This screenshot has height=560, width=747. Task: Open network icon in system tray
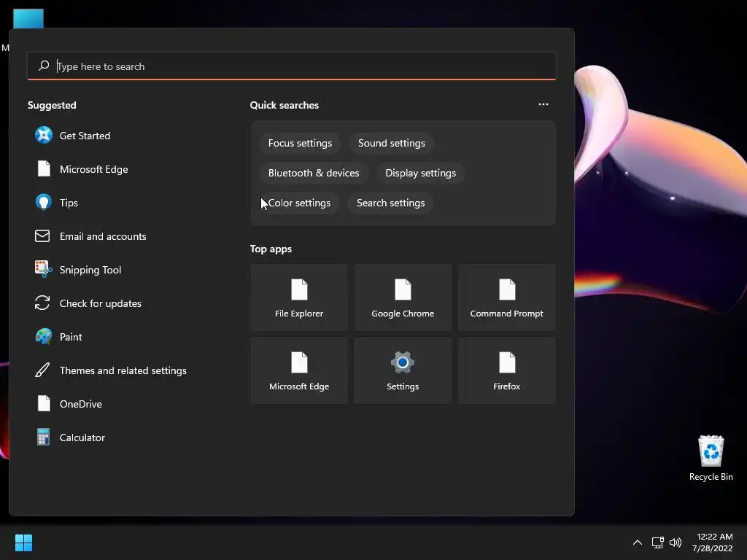tap(658, 542)
